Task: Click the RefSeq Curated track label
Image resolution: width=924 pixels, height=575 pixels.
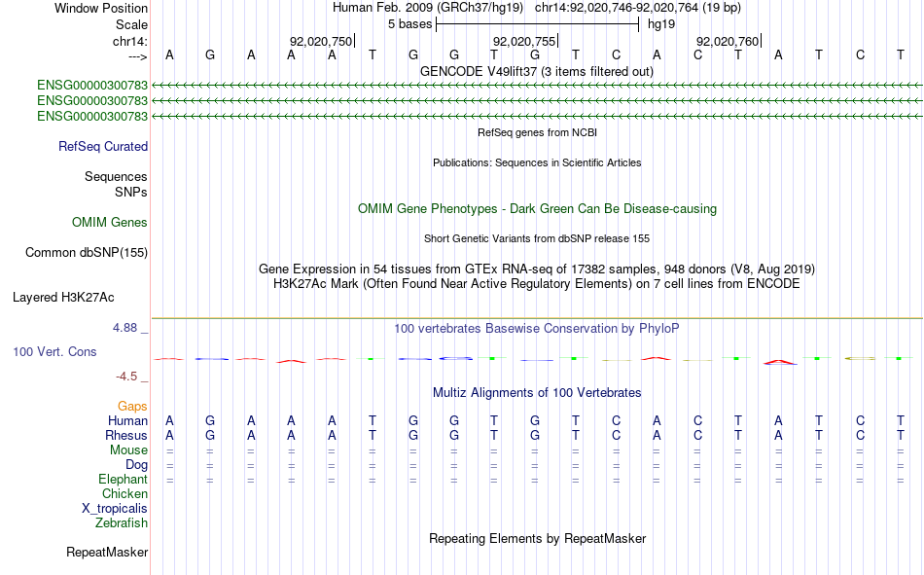Action: (x=103, y=146)
